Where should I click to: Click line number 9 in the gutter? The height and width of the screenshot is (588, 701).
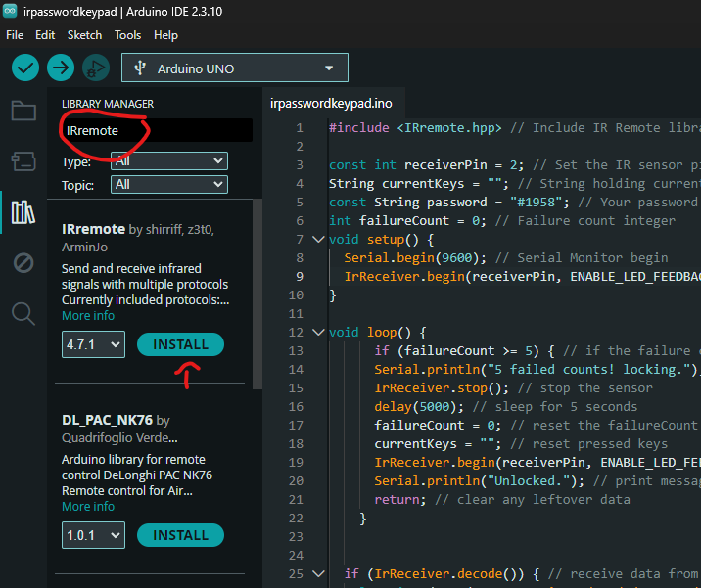pos(299,277)
